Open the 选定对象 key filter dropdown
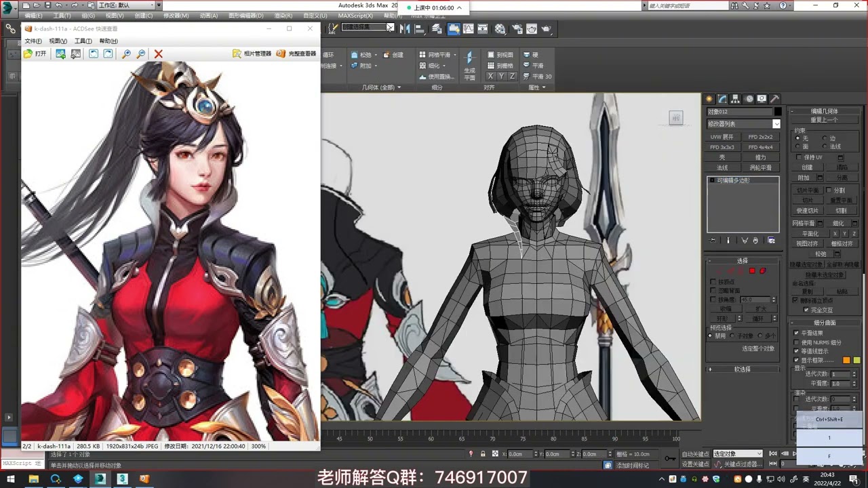This screenshot has width=868, height=488. click(737, 453)
